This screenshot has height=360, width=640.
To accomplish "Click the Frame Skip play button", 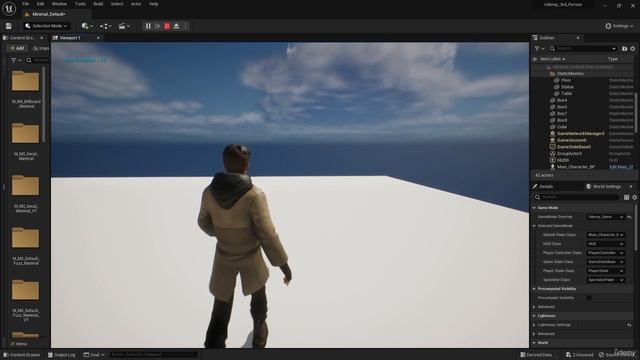I will click(158, 26).
